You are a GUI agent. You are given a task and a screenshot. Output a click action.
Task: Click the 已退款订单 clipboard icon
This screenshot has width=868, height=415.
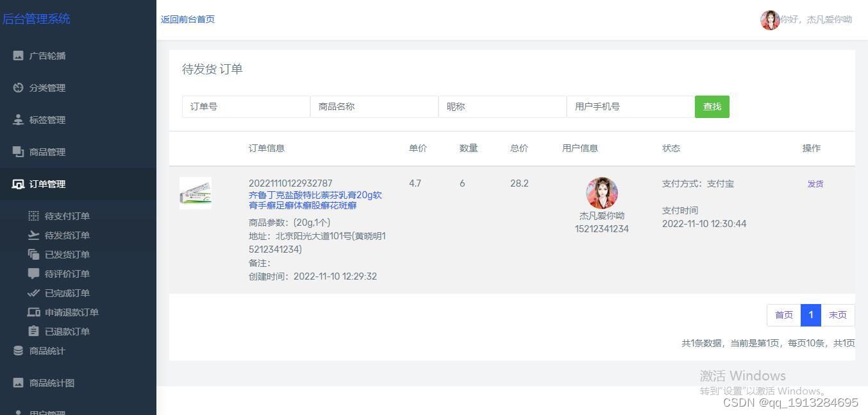coord(33,332)
